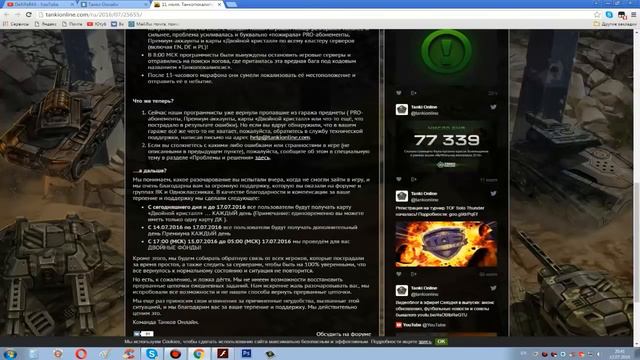The height and width of the screenshot is (360, 640).
Task: Bookmark this page with the star icon
Action: coord(597,14)
